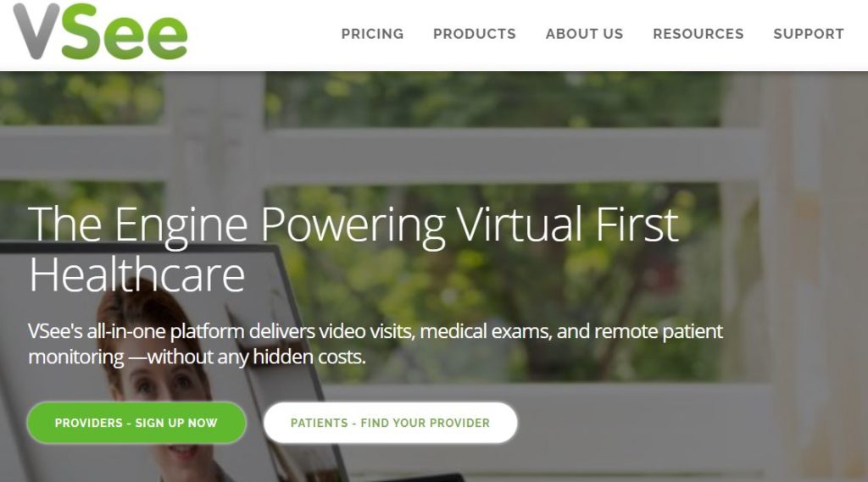Click the words 'The Engine' in headline
868x482 pixels.
point(137,224)
